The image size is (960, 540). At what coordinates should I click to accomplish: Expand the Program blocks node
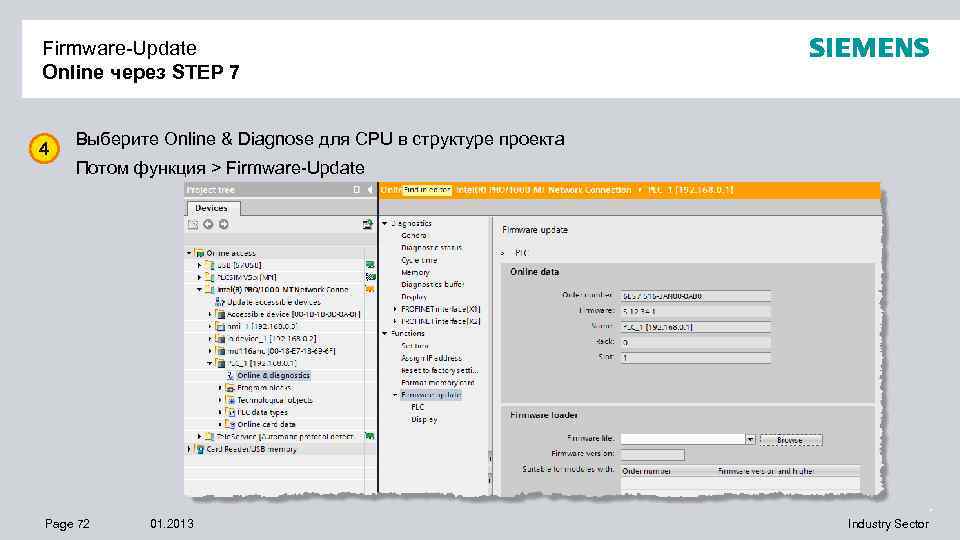pyautogui.click(x=220, y=388)
